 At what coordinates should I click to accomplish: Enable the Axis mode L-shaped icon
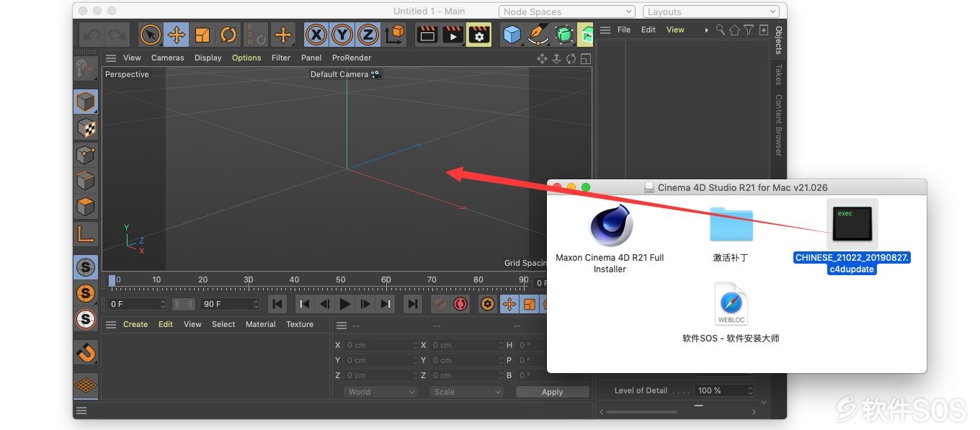86,233
